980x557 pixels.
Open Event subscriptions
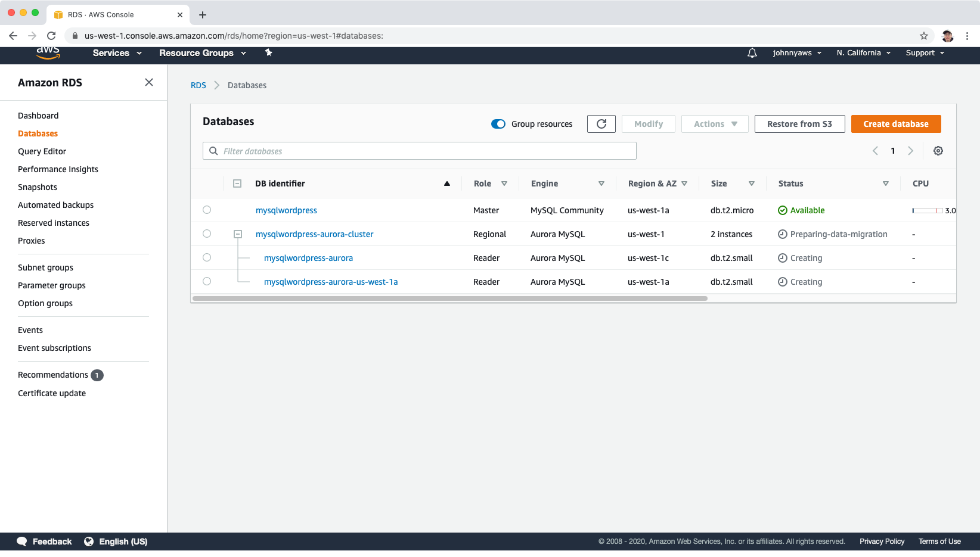(54, 348)
